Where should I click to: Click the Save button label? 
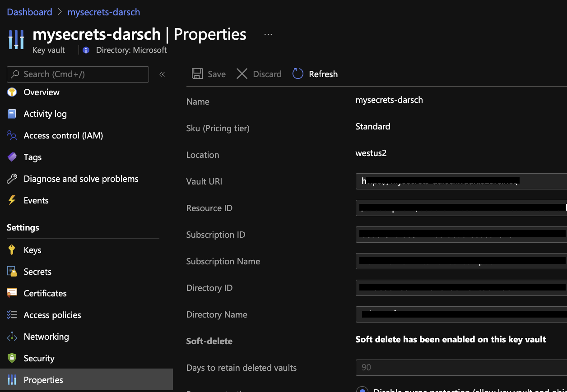[217, 74]
